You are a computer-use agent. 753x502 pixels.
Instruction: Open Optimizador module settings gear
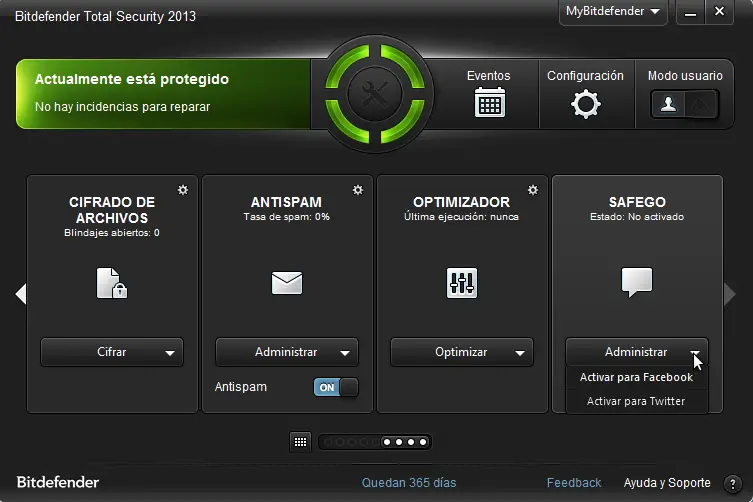pos(533,190)
